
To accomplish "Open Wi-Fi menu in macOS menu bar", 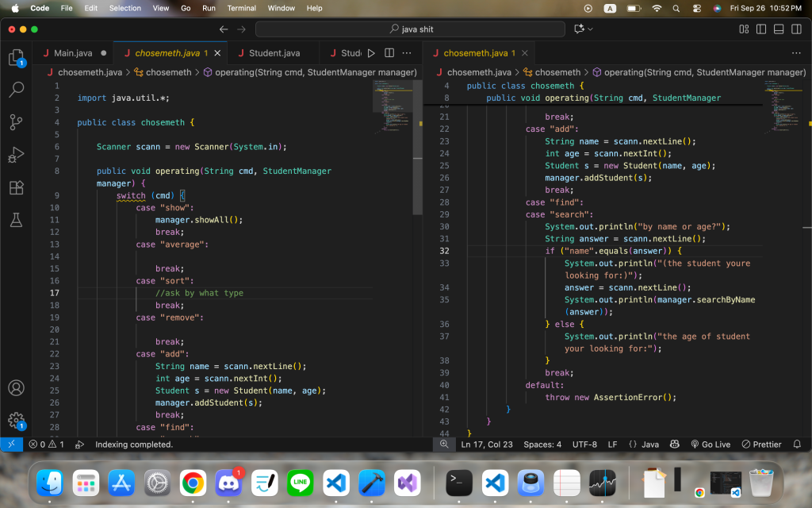I will [x=657, y=8].
